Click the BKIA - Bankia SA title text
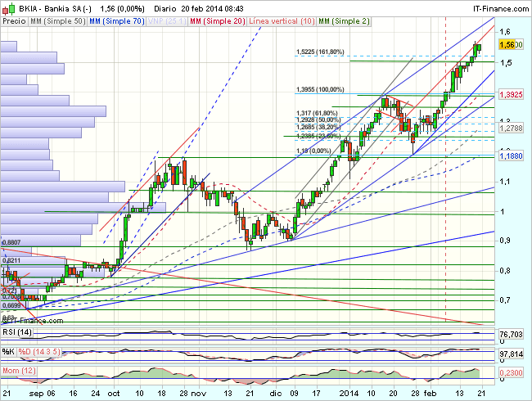Image resolution: width=532 pixels, height=401 pixels. coord(55,8)
